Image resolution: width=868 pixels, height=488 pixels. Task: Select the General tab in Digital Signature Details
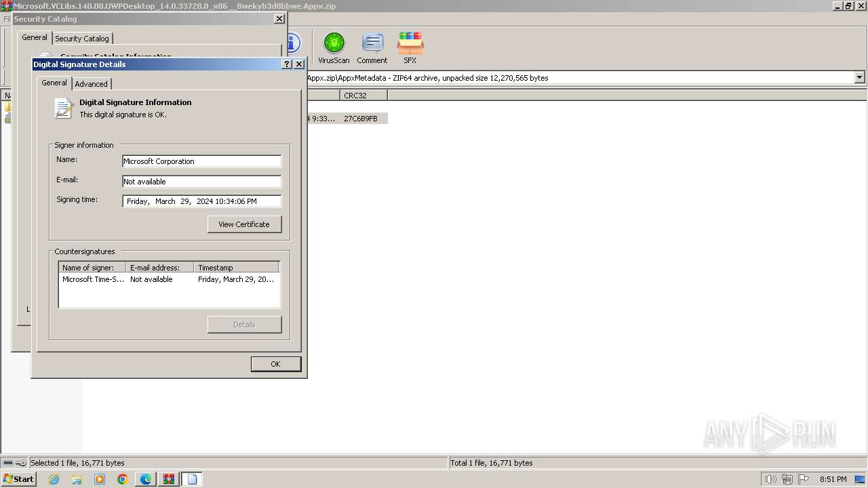click(54, 83)
